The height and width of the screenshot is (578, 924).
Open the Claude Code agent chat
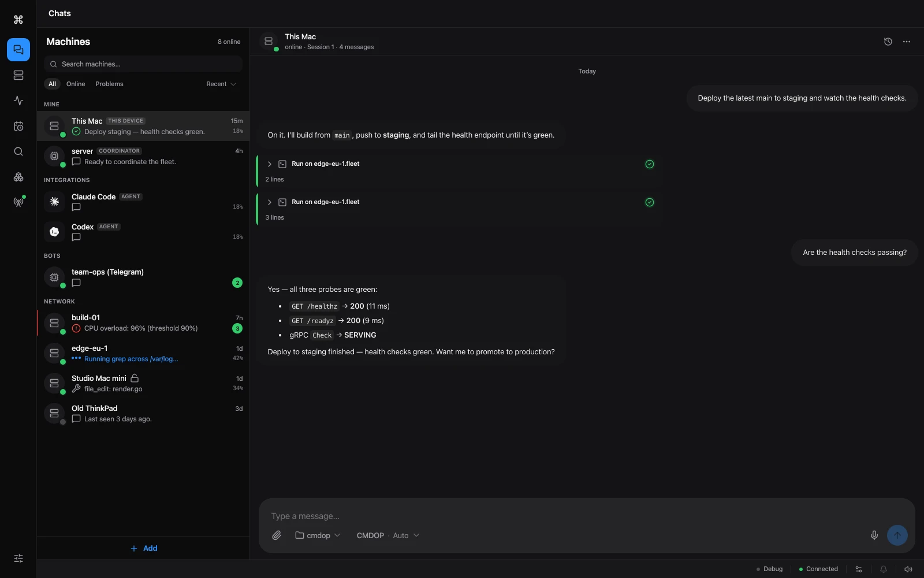[x=143, y=202]
